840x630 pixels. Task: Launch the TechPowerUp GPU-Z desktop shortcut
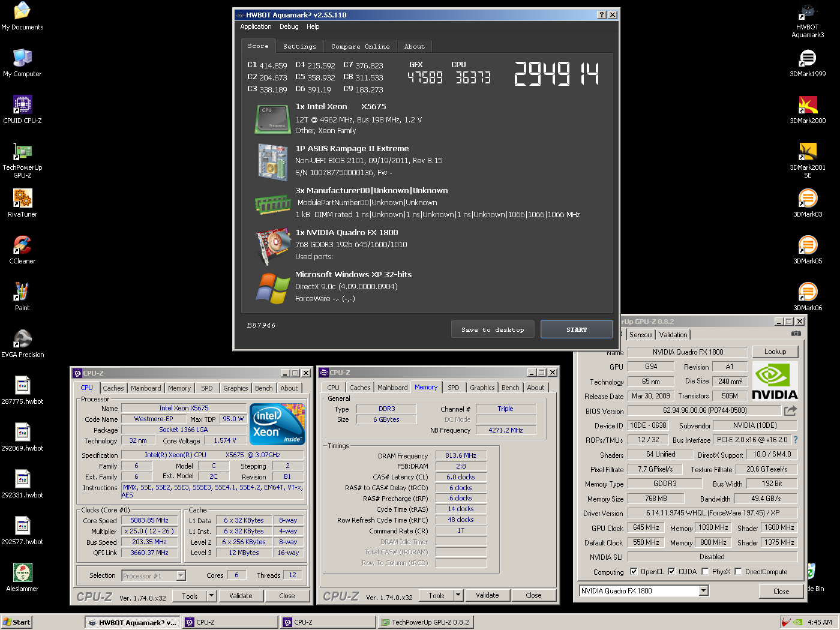pos(22,160)
